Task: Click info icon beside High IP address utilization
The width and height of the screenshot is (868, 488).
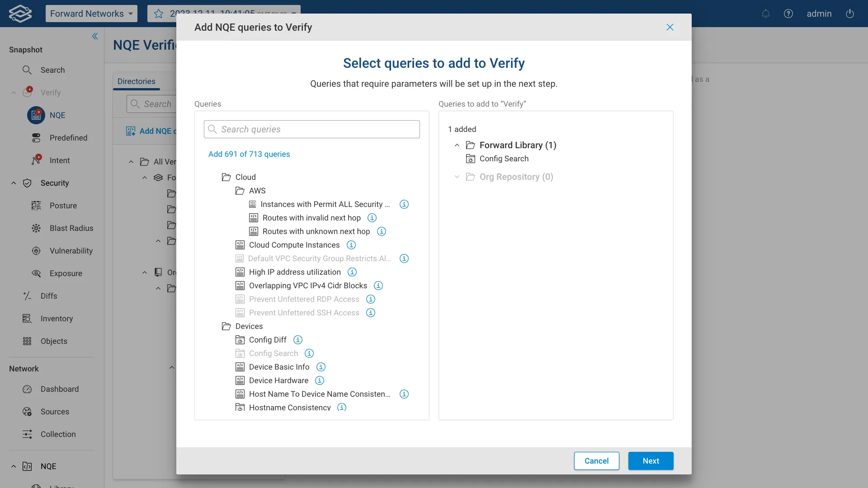Action: [x=352, y=272]
